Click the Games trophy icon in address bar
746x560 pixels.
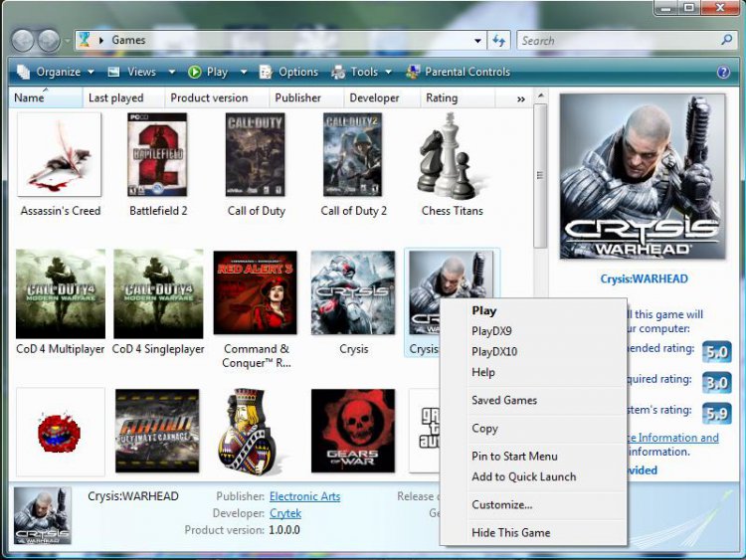(x=85, y=40)
